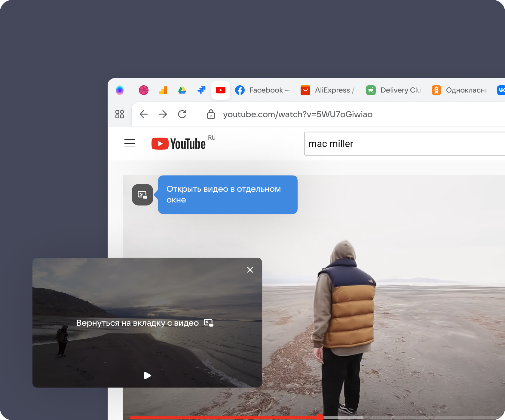505x420 pixels.
Task: Reload the current page
Action: tap(182, 114)
